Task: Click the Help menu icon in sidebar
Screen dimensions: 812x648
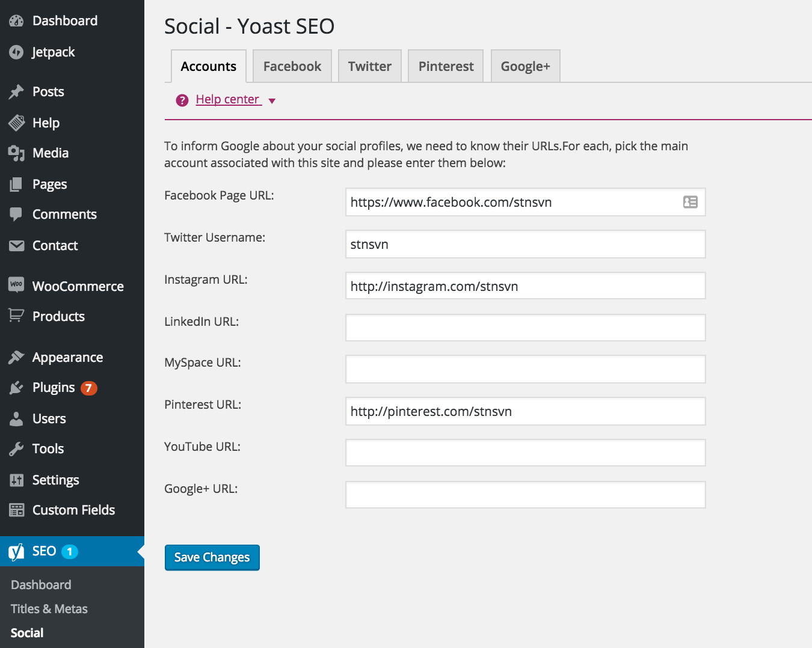Action: click(x=16, y=123)
